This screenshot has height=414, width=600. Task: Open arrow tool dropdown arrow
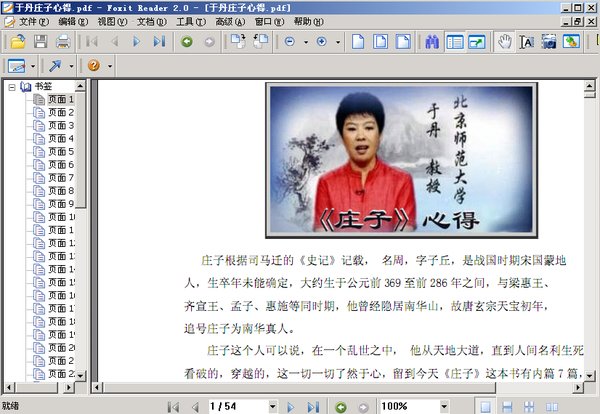pos(72,66)
